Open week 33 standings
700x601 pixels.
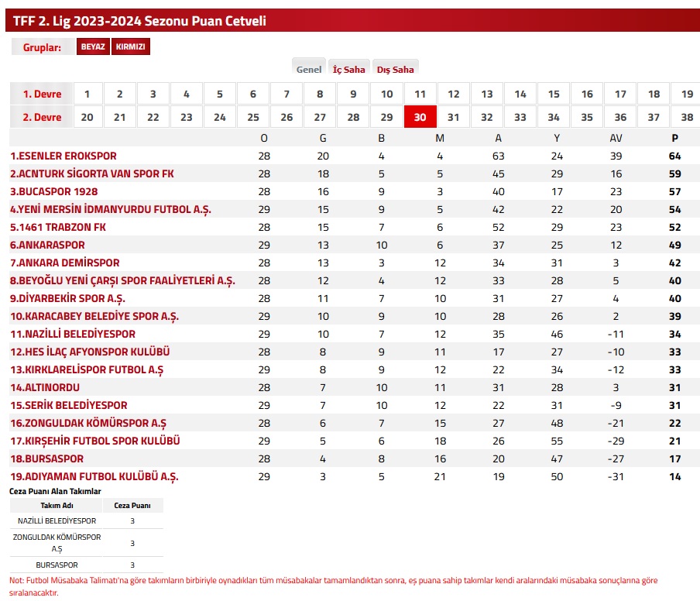pyautogui.click(x=520, y=117)
